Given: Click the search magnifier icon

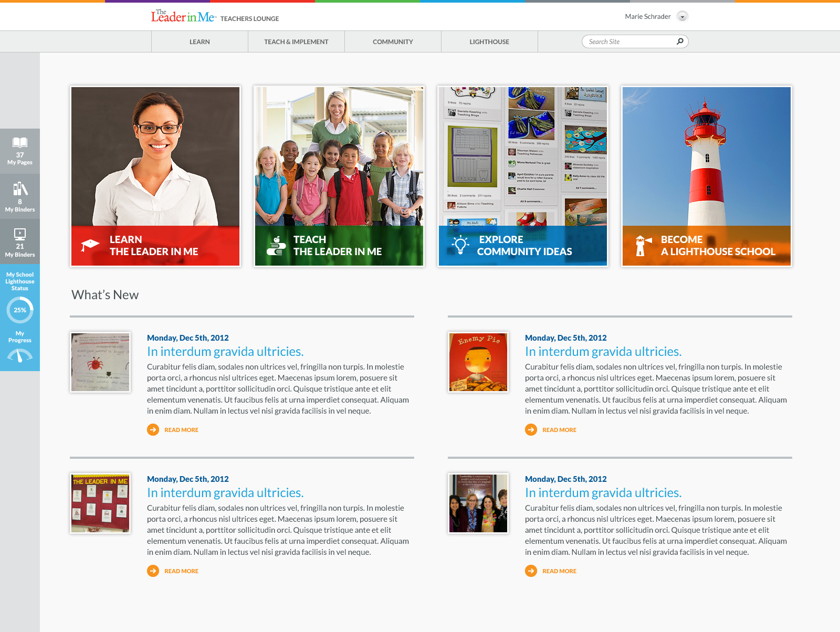Looking at the screenshot, I should pos(680,41).
